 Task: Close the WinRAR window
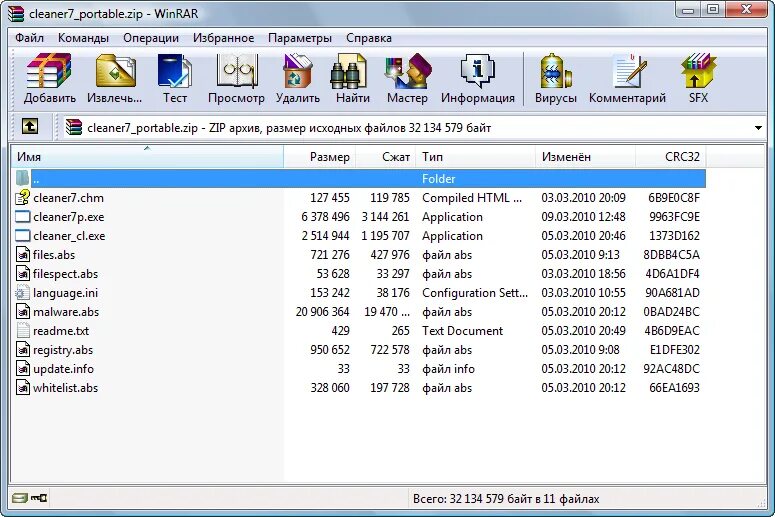click(x=746, y=9)
